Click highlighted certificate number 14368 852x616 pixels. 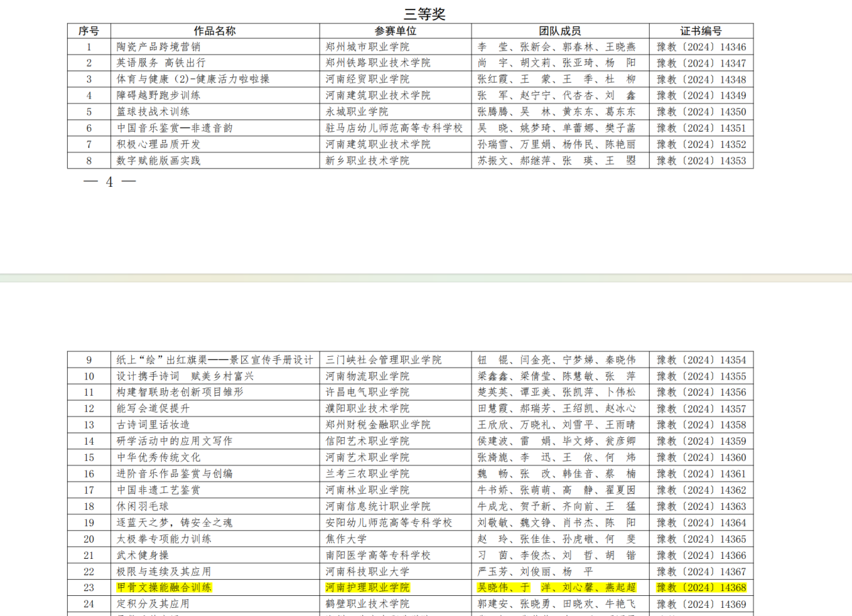701,588
